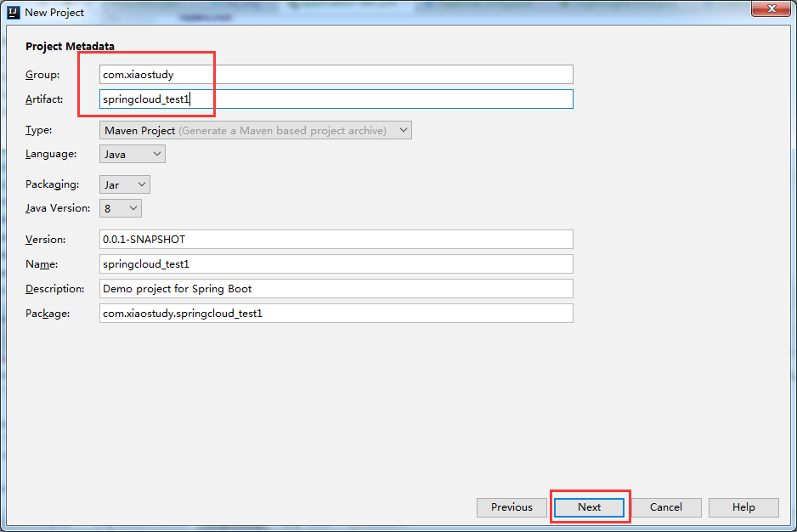Click the Group input field
This screenshot has height=532, width=797.
pyautogui.click(x=336, y=74)
